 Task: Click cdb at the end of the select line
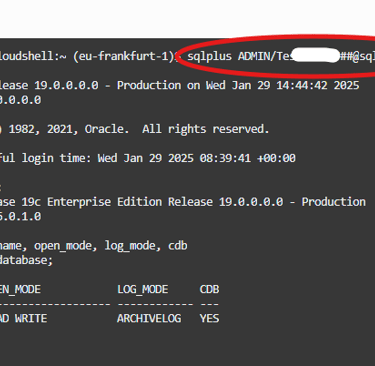click(x=178, y=246)
